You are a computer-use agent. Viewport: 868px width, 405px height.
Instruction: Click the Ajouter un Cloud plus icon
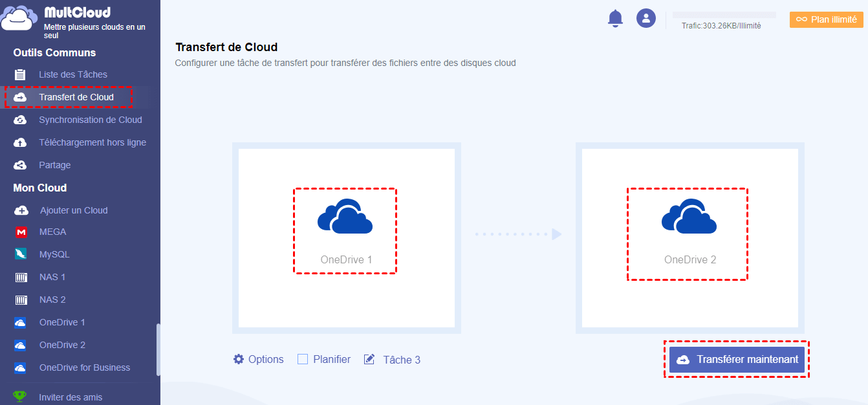pyautogui.click(x=21, y=210)
